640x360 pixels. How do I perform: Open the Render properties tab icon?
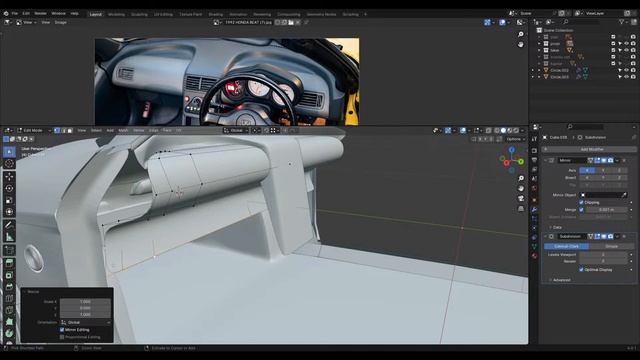click(534, 150)
